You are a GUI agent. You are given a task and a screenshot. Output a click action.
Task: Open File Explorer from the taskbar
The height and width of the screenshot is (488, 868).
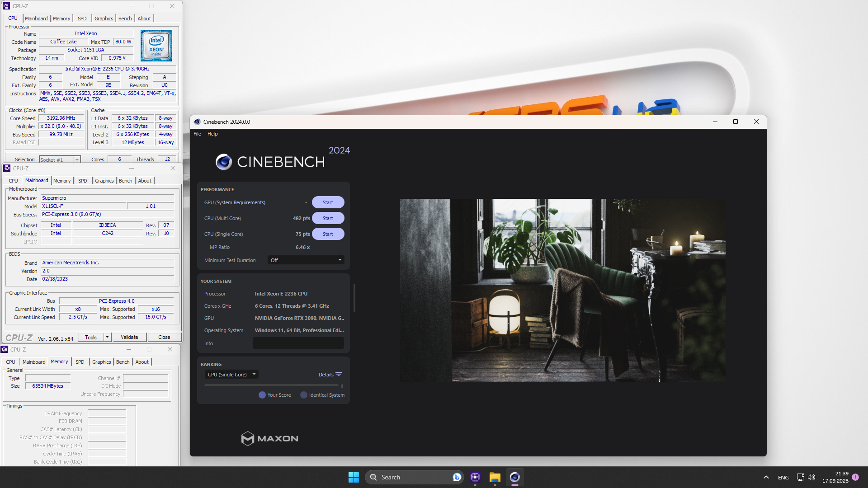point(495,477)
